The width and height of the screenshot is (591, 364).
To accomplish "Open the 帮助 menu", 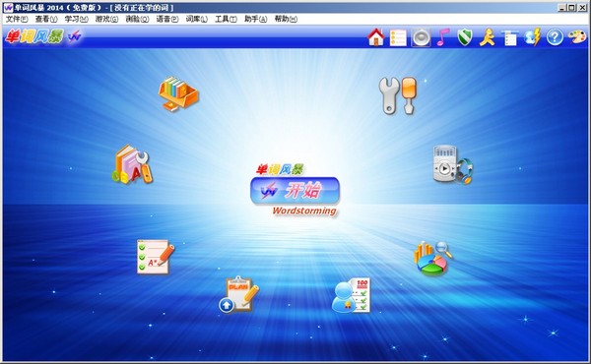I will (x=286, y=19).
